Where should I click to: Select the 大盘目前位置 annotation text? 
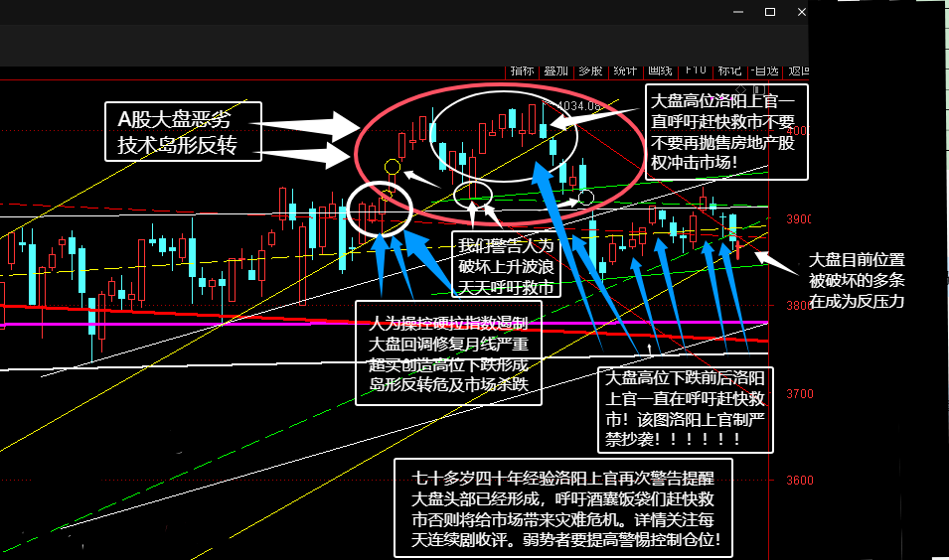point(857,281)
